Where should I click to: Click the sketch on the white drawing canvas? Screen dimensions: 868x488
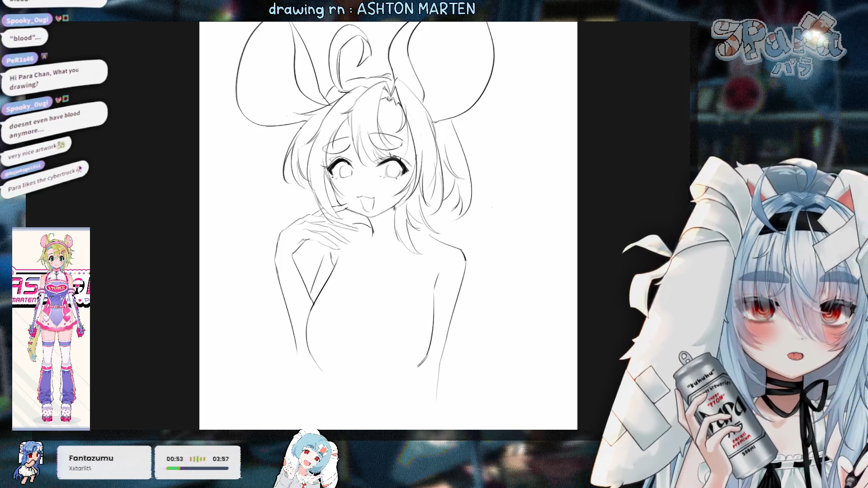click(x=388, y=225)
